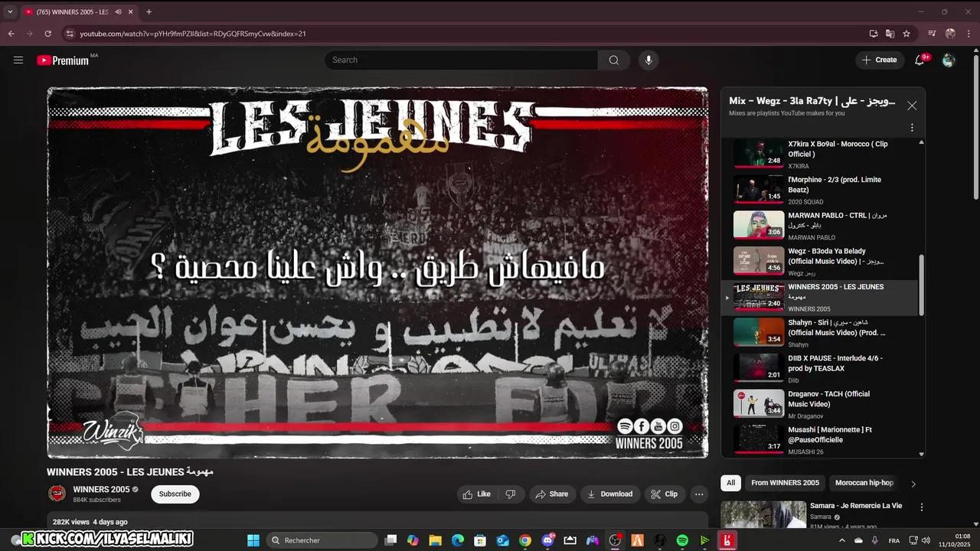Click the playlist panel scrollbar
The width and height of the screenshot is (980, 551).
921,285
